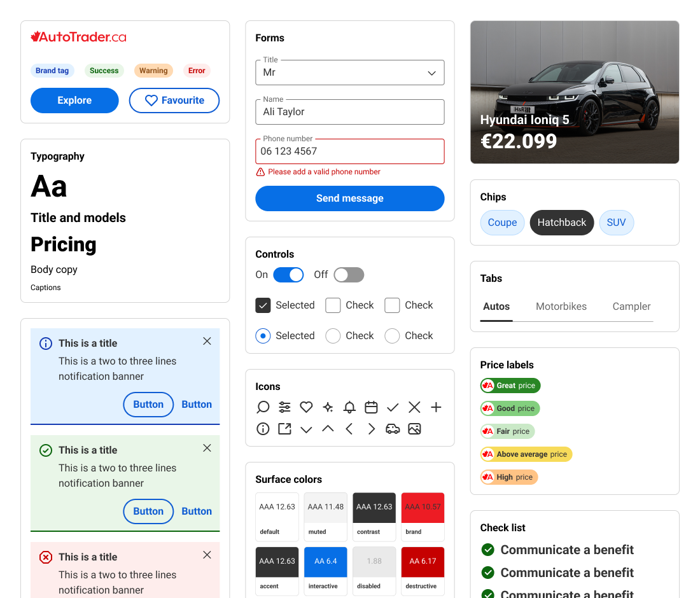Click the plus icon

tap(436, 407)
